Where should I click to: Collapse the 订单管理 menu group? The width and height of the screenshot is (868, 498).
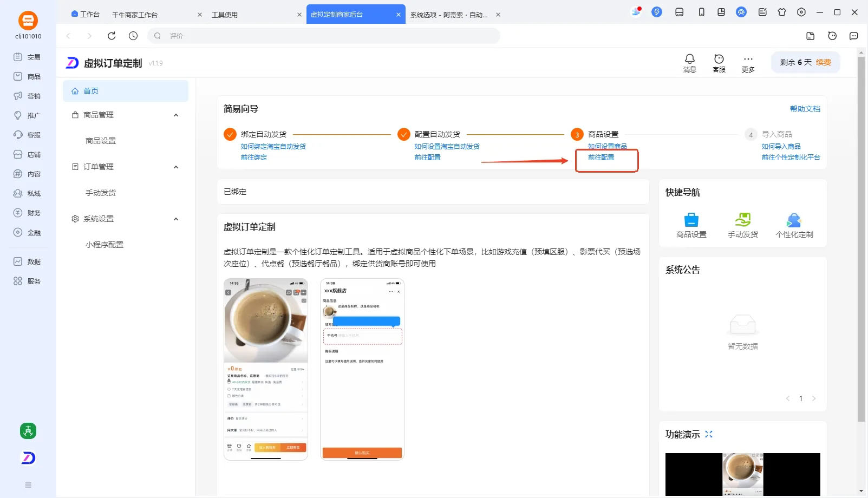(x=176, y=167)
